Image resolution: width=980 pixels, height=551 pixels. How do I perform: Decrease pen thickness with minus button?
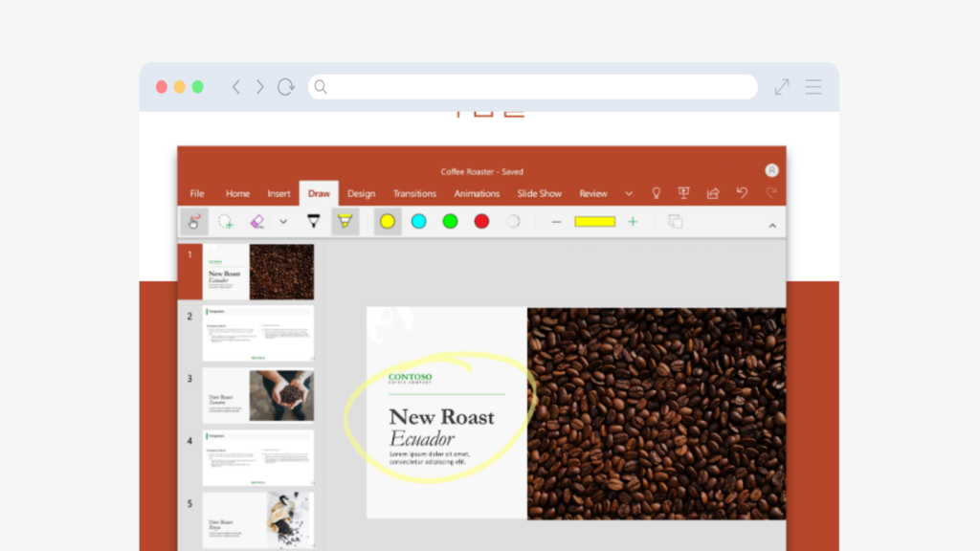coord(556,222)
